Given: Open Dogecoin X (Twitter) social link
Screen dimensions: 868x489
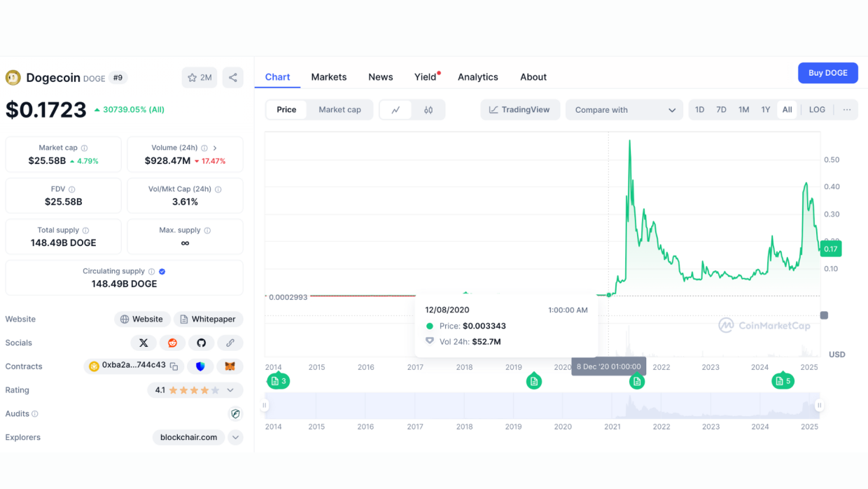Looking at the screenshot, I should 143,343.
